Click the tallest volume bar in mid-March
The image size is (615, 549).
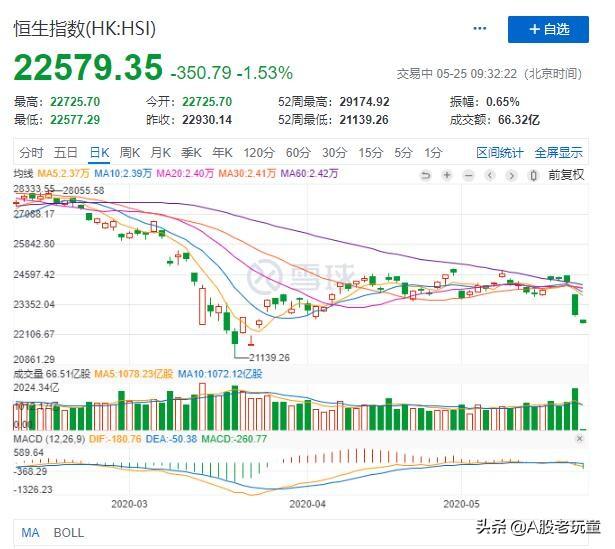[x=202, y=407]
